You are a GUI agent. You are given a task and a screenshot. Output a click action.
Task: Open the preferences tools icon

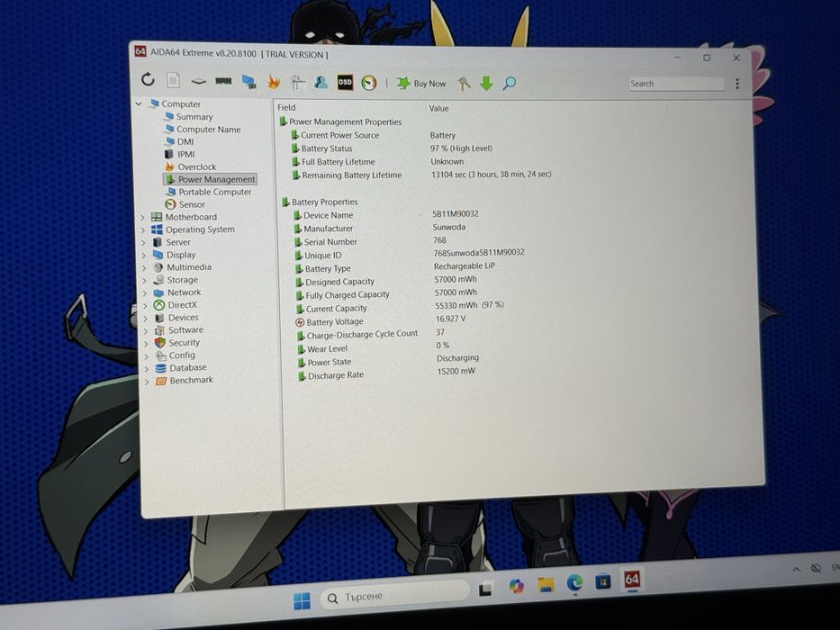464,84
